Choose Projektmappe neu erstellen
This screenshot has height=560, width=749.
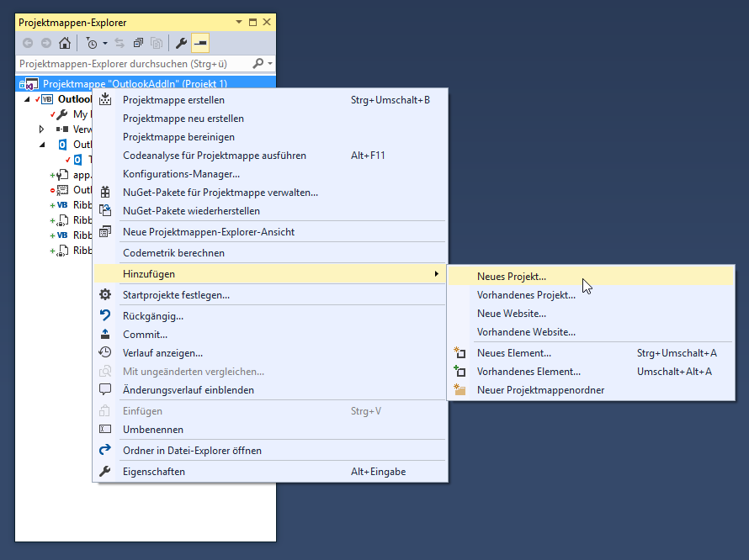(183, 119)
